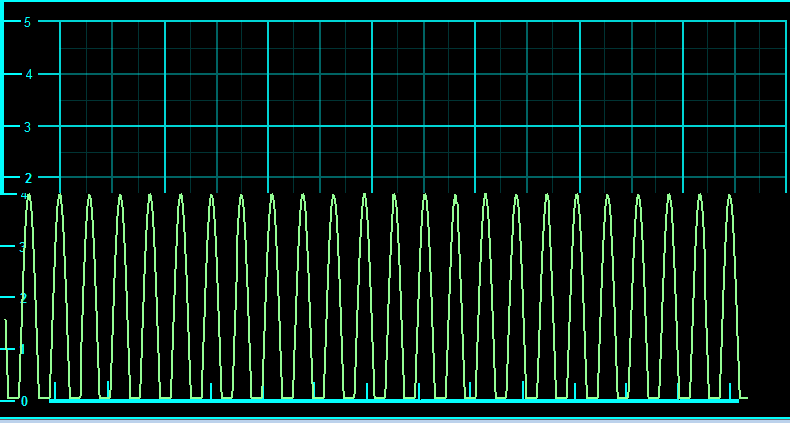Click the 0 label on lower waveform axis
The width and height of the screenshot is (790, 423).
tap(24, 401)
